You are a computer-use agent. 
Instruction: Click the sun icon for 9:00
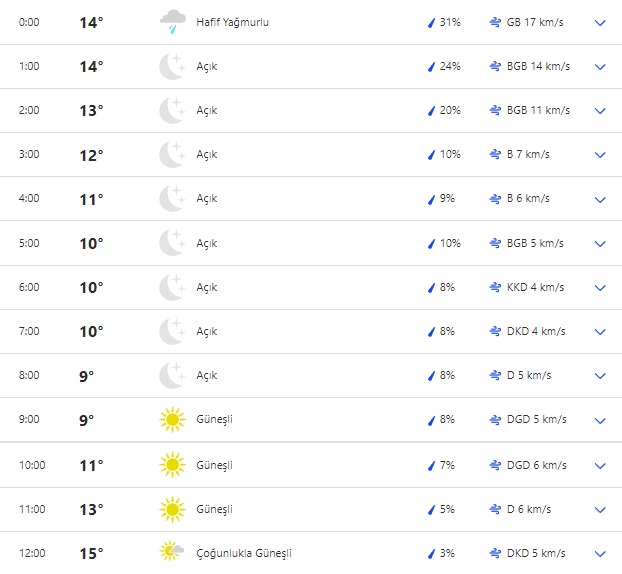(172, 420)
